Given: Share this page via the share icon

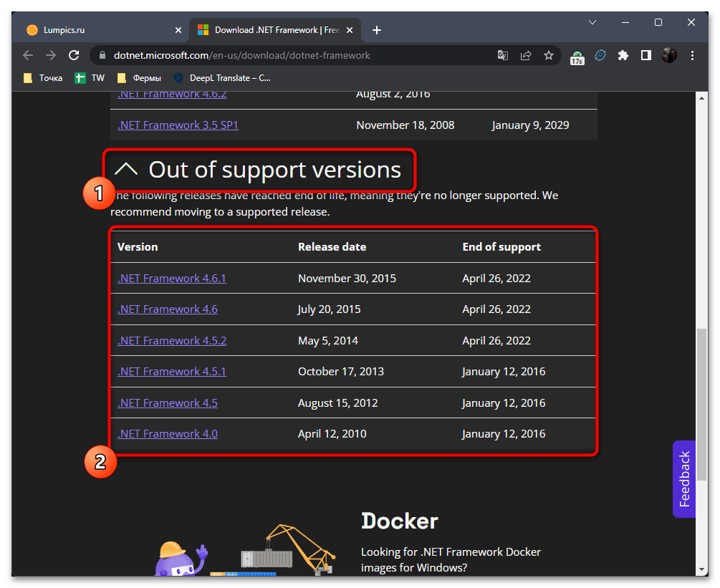Looking at the screenshot, I should point(526,56).
